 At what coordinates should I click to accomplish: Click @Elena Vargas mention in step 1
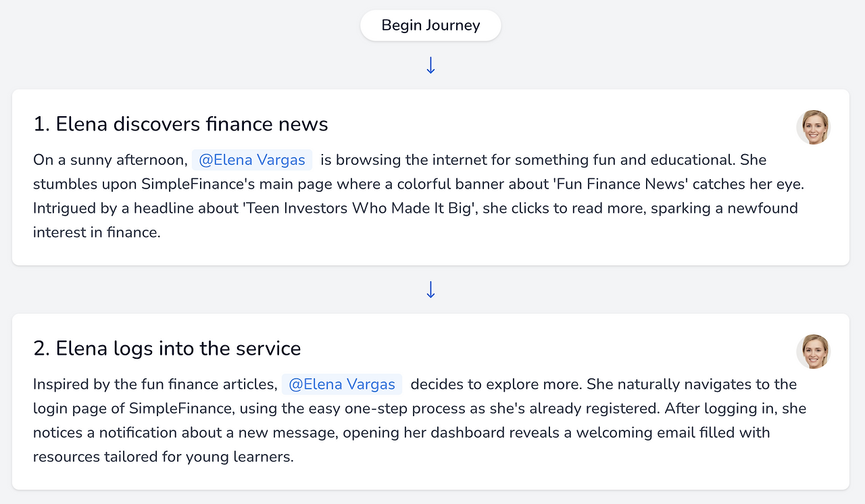(252, 160)
